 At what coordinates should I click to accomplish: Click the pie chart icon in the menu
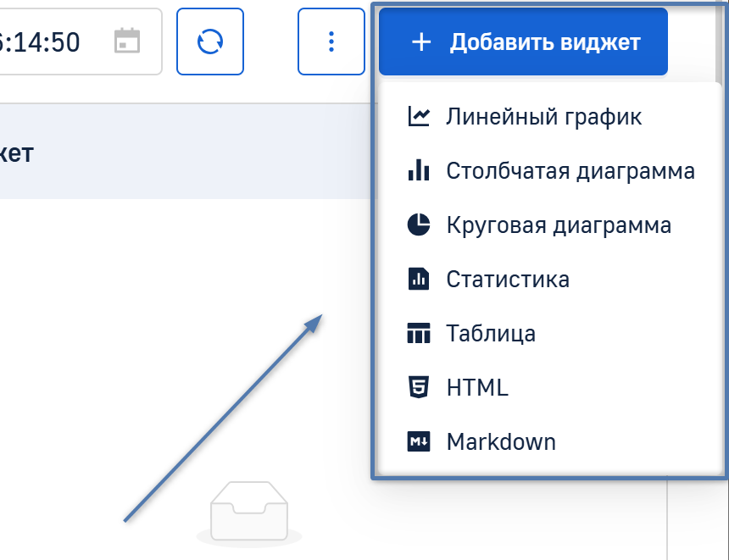[419, 225]
